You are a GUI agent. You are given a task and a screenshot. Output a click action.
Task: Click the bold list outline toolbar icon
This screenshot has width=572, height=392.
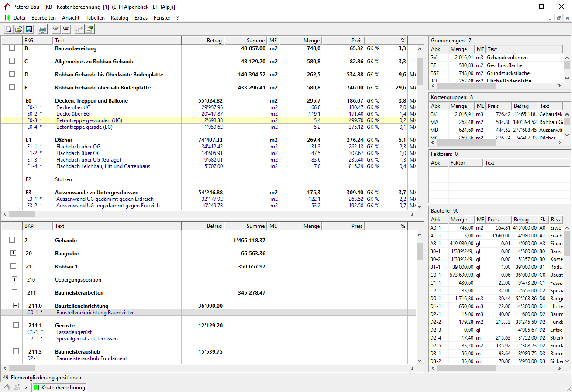click(66, 29)
